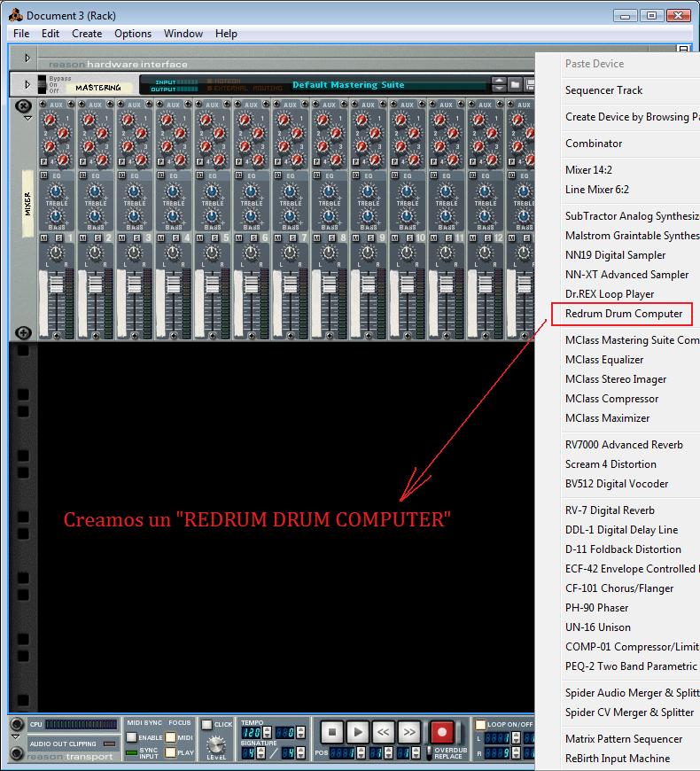Select Mixer 14:2 in context menu

coord(588,170)
